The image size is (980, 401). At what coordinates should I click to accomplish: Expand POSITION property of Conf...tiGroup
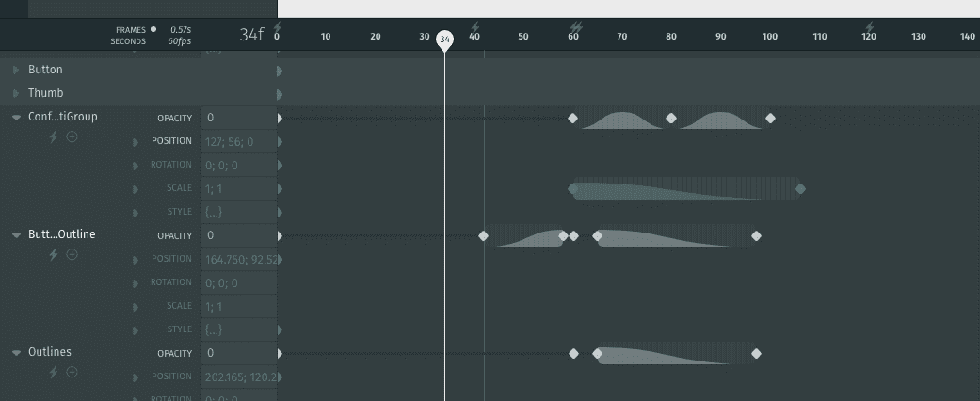click(x=135, y=142)
